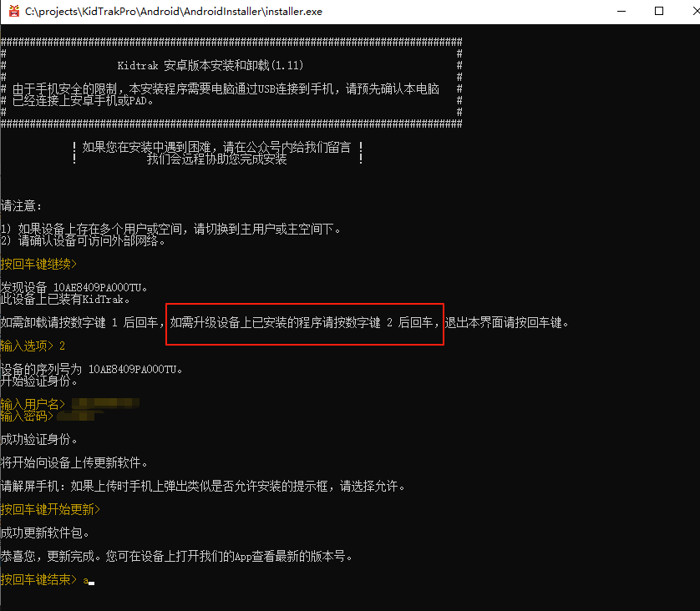
Task: Click the installer app icon in title bar
Action: [x=13, y=12]
